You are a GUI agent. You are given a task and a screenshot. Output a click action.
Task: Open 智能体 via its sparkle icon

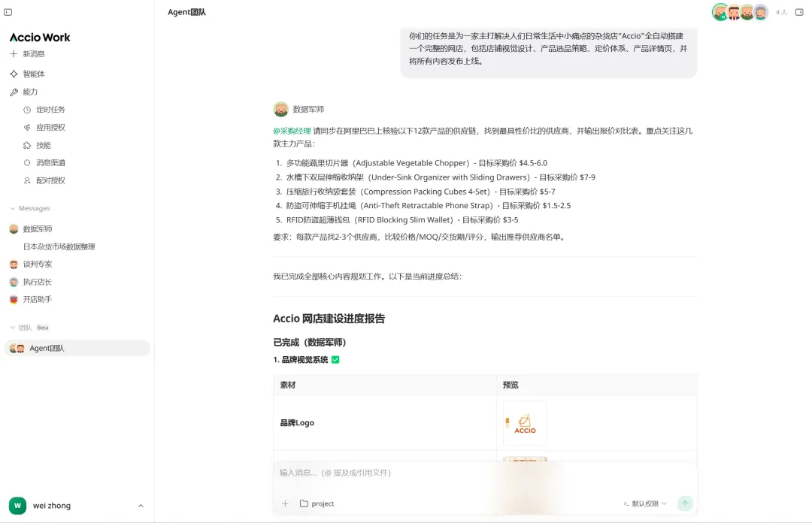click(14, 74)
